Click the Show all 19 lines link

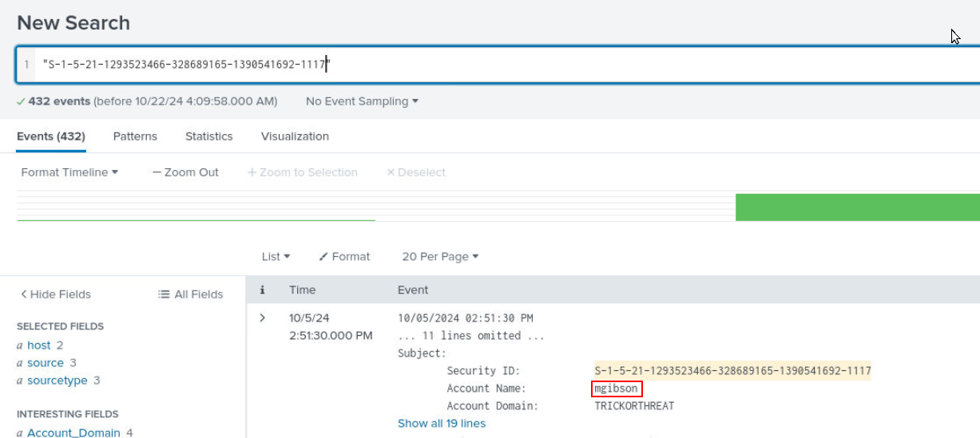point(441,424)
